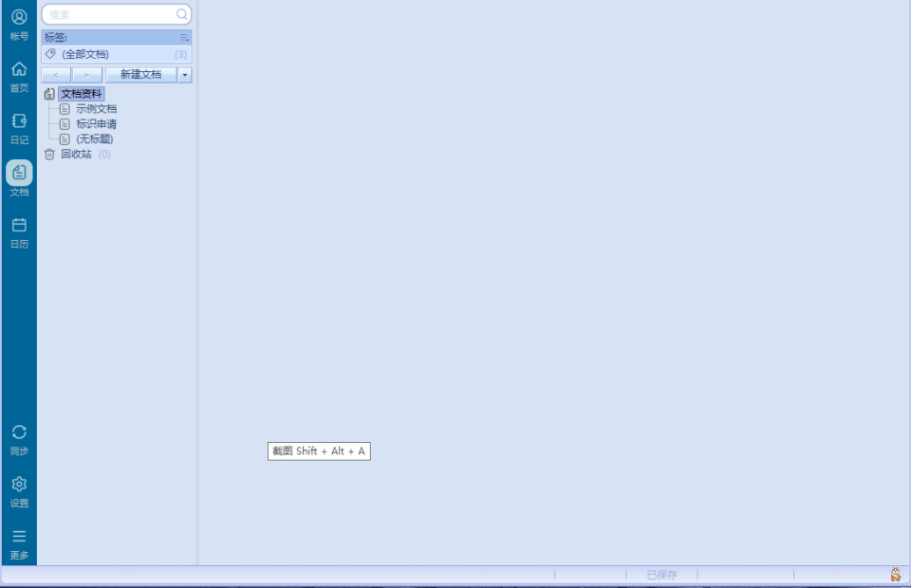Image resolution: width=911 pixels, height=588 pixels.
Task: Open the 日记 diary section
Action: (x=19, y=121)
